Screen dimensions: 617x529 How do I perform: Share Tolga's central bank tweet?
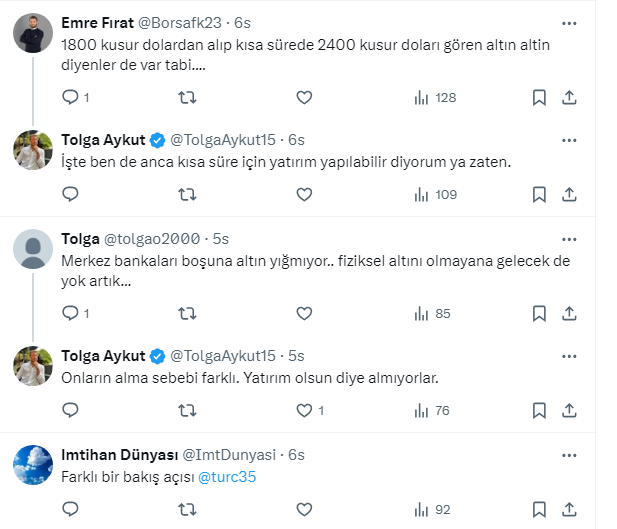569,313
